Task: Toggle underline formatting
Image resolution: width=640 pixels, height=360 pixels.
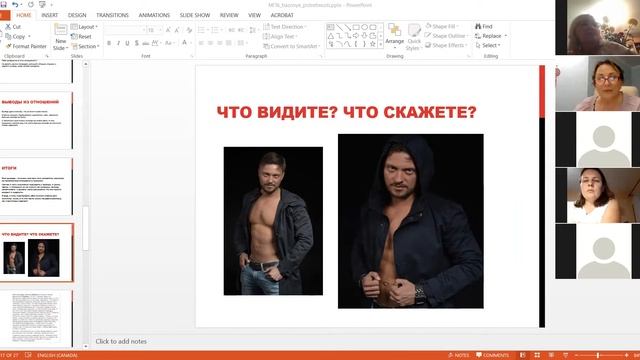Action: tap(127, 43)
